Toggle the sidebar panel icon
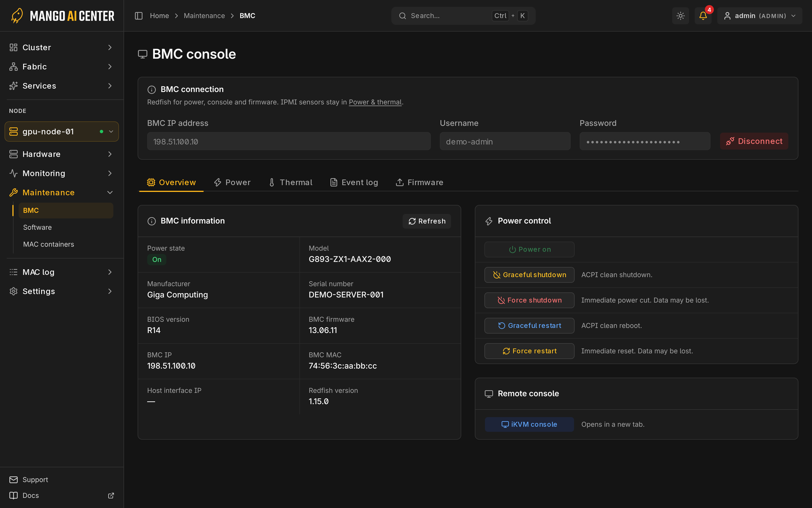The height and width of the screenshot is (508, 812). (x=139, y=16)
